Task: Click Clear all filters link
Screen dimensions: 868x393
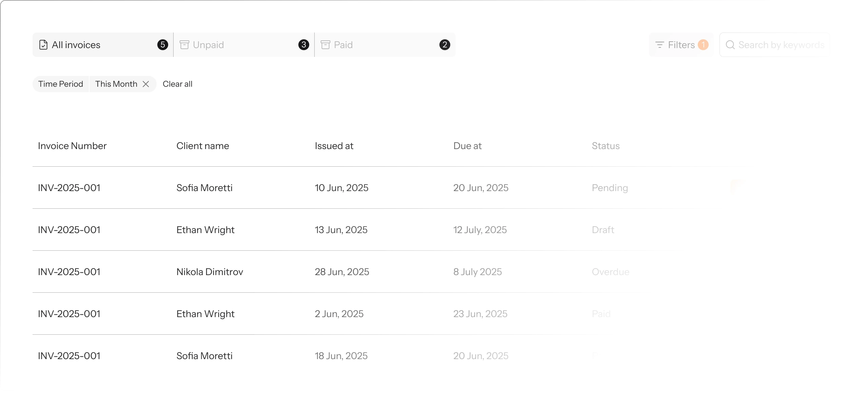Action: tap(178, 84)
